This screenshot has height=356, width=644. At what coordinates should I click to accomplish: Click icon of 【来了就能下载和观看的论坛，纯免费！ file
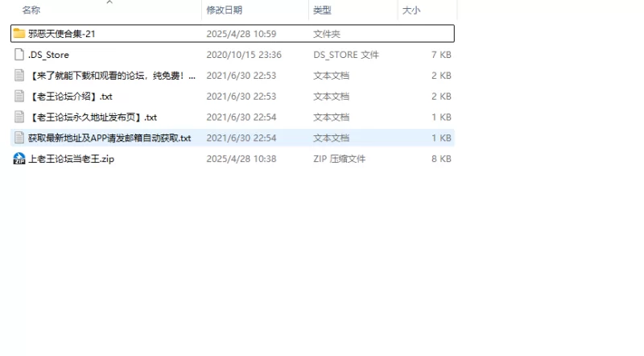pos(19,75)
